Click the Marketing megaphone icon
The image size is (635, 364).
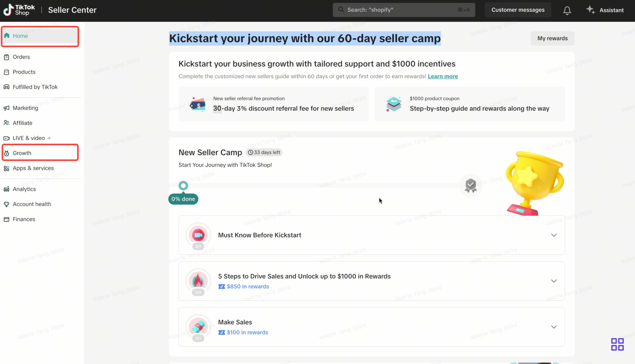coord(6,108)
